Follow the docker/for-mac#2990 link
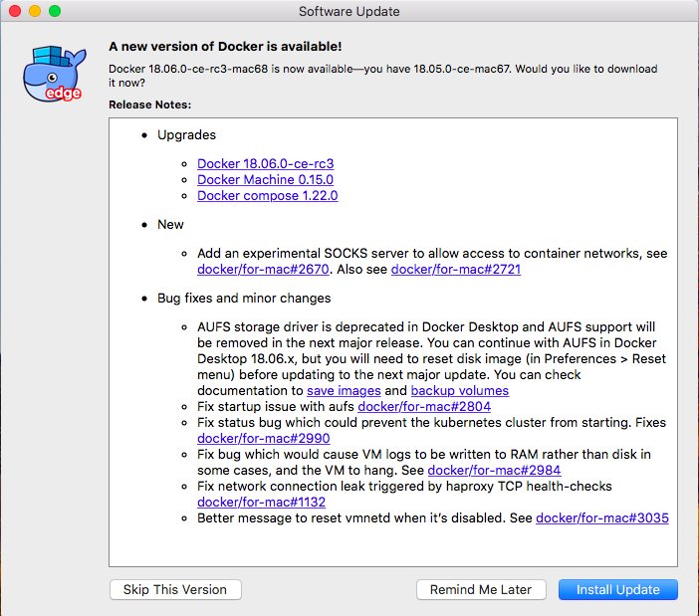This screenshot has height=616, width=699. pyautogui.click(x=264, y=438)
